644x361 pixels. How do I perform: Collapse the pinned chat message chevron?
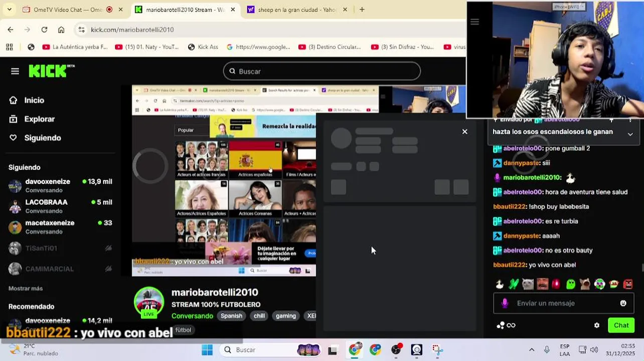[630, 134]
